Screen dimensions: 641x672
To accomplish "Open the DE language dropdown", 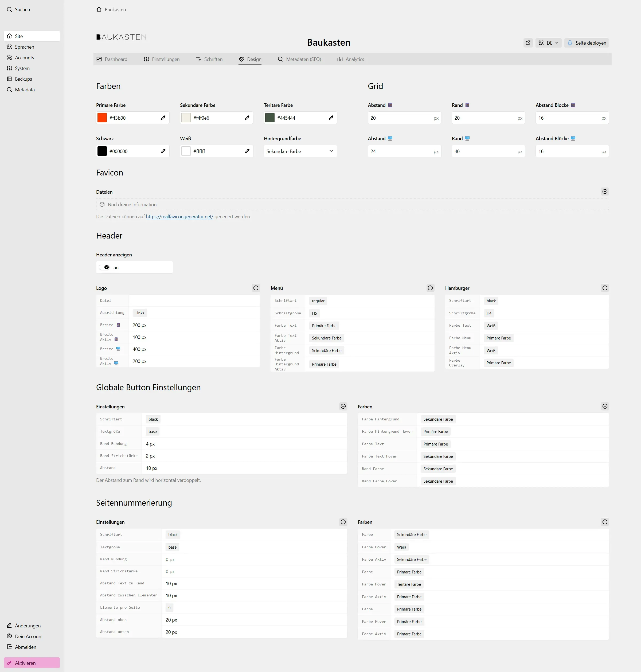I will click(548, 43).
